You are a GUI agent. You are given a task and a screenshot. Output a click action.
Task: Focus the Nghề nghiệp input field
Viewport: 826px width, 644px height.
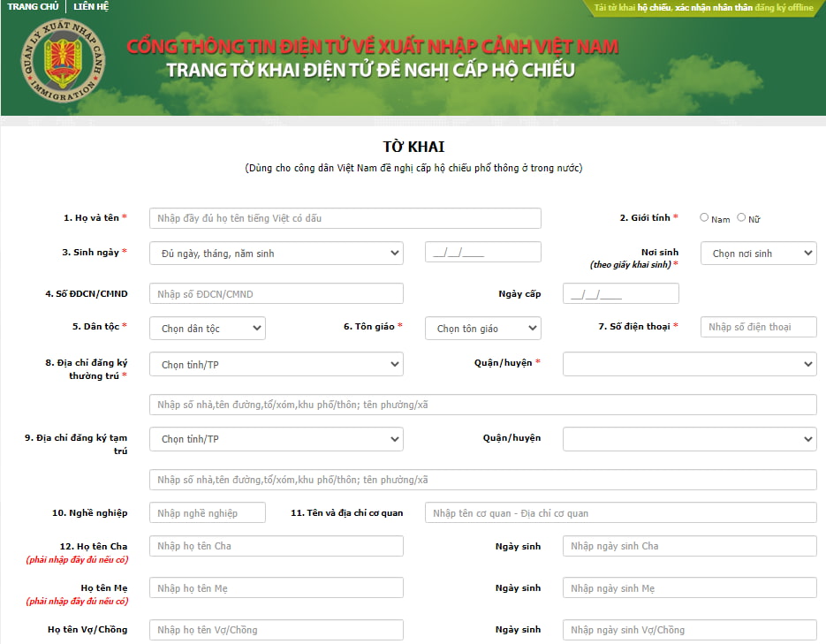(x=207, y=513)
